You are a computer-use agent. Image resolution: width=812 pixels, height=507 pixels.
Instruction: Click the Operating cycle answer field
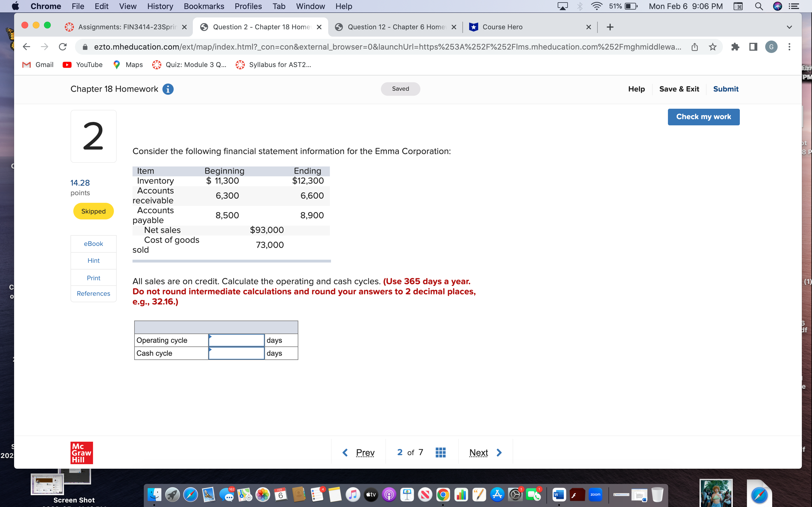236,340
